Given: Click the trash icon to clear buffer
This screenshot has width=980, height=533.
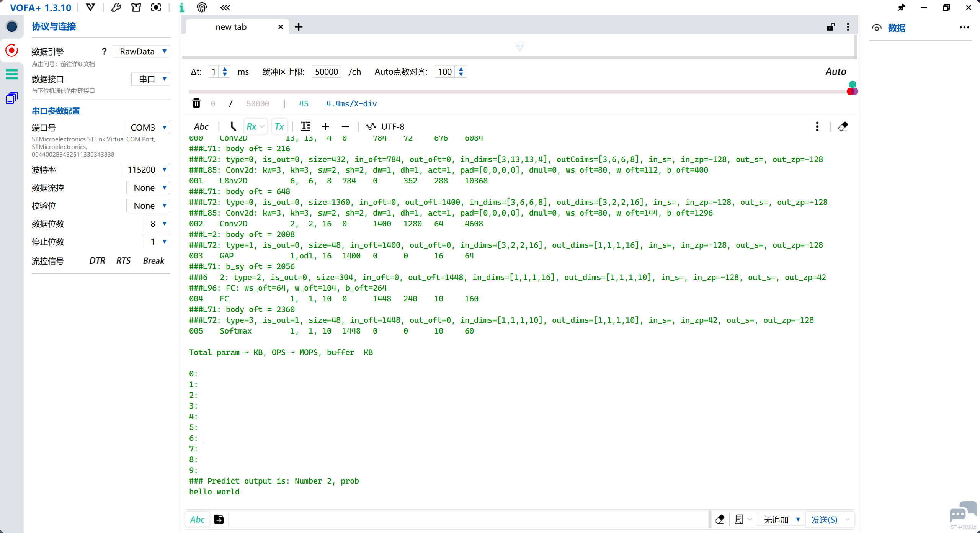Looking at the screenshot, I should click(x=196, y=103).
